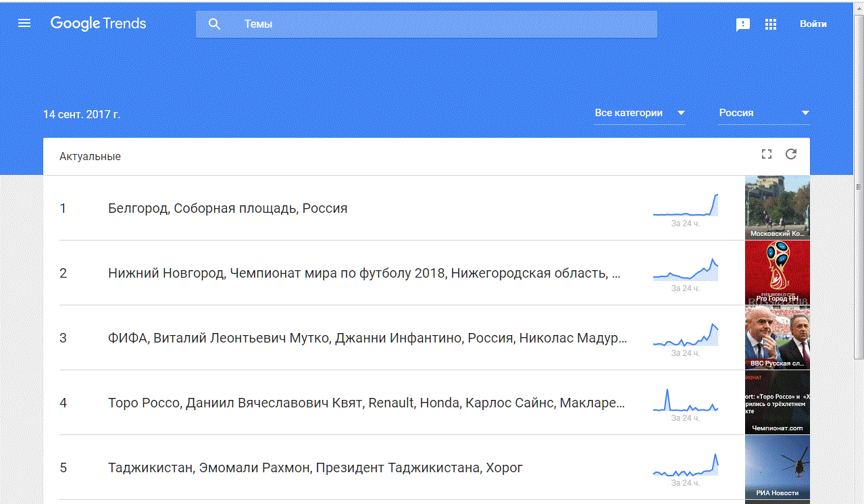Open the РИА Новости helicopter thumbnail
864x504 pixels.
(777, 467)
